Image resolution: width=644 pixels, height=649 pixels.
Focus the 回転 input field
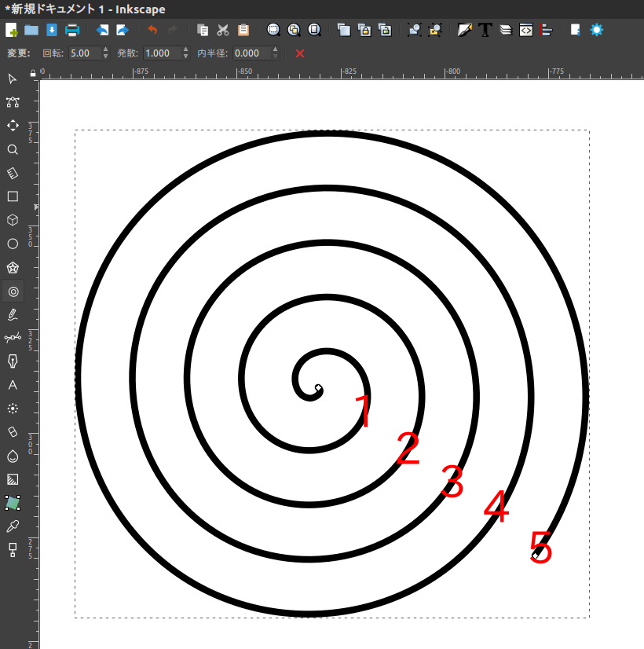point(85,53)
